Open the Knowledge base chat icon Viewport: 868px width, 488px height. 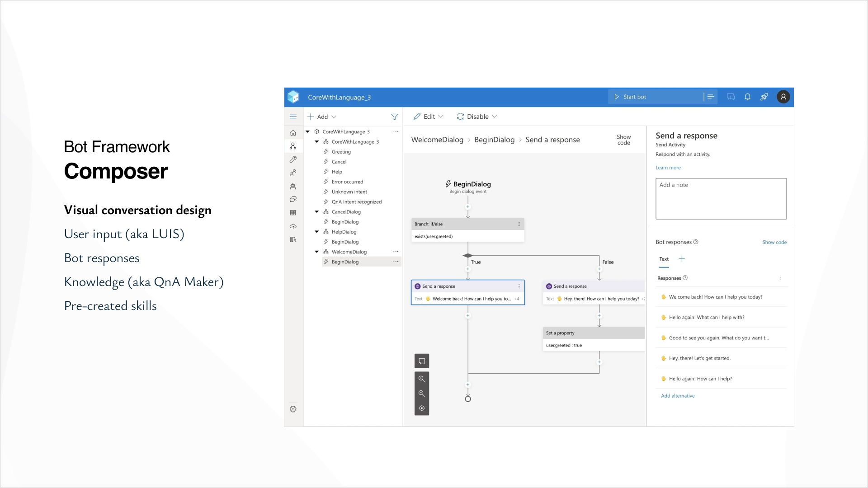[293, 199]
